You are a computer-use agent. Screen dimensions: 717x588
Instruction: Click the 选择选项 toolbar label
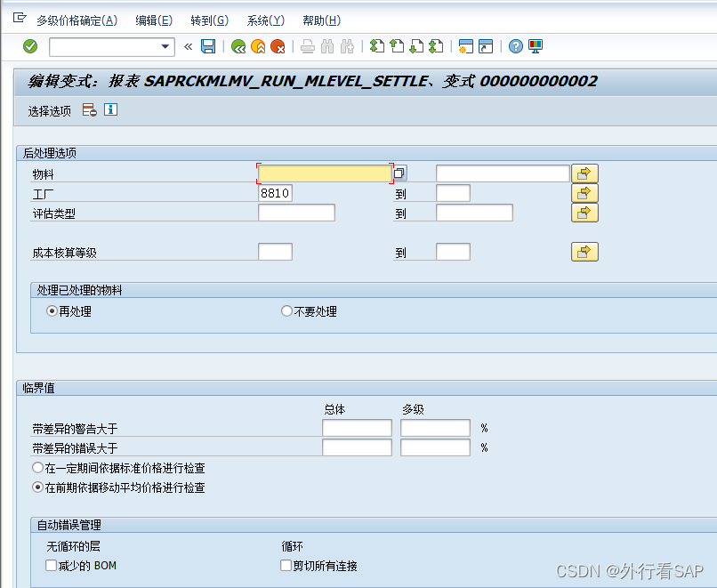50,111
